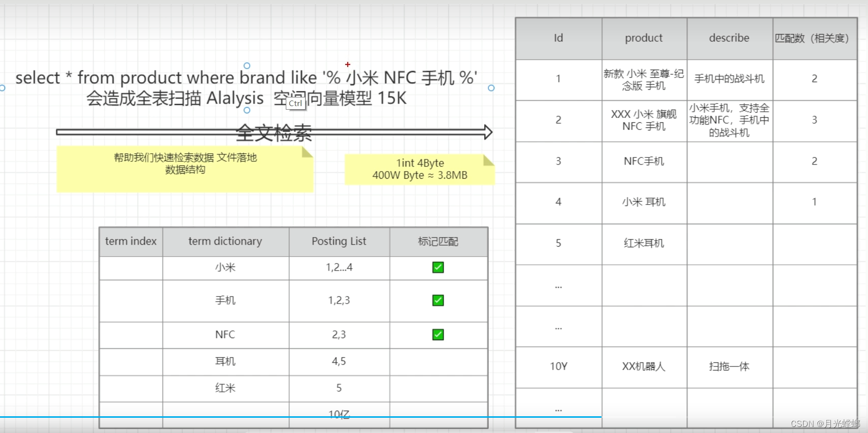The width and height of the screenshot is (868, 433).
Task: Select the 小米 term dictionary cell
Action: 225,268
